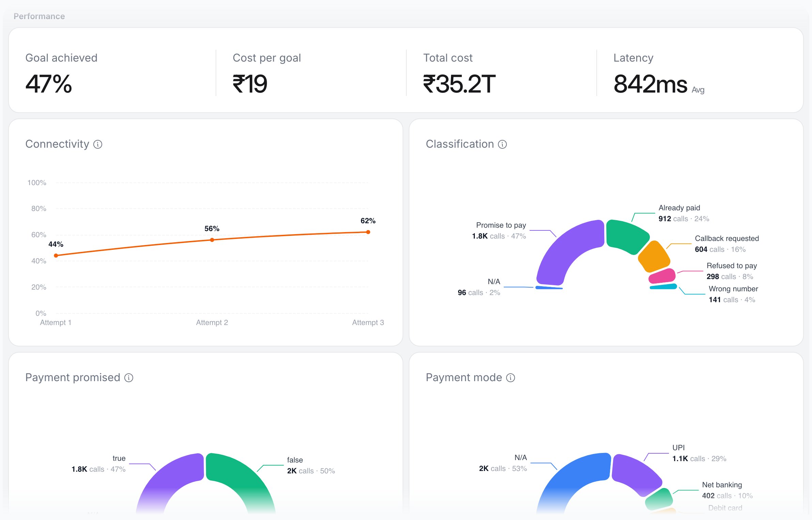Click the Latency 842ms value
This screenshot has height=520, width=812.
[x=651, y=84]
